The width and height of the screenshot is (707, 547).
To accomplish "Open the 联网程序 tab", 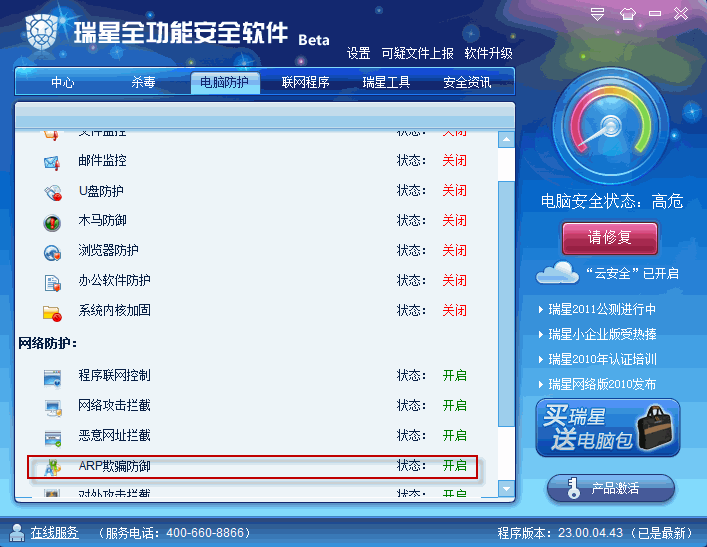I will (305, 83).
